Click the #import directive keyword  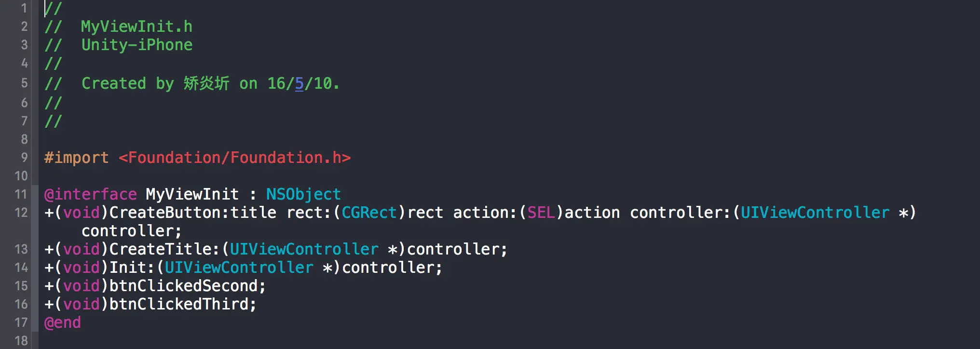(76, 158)
